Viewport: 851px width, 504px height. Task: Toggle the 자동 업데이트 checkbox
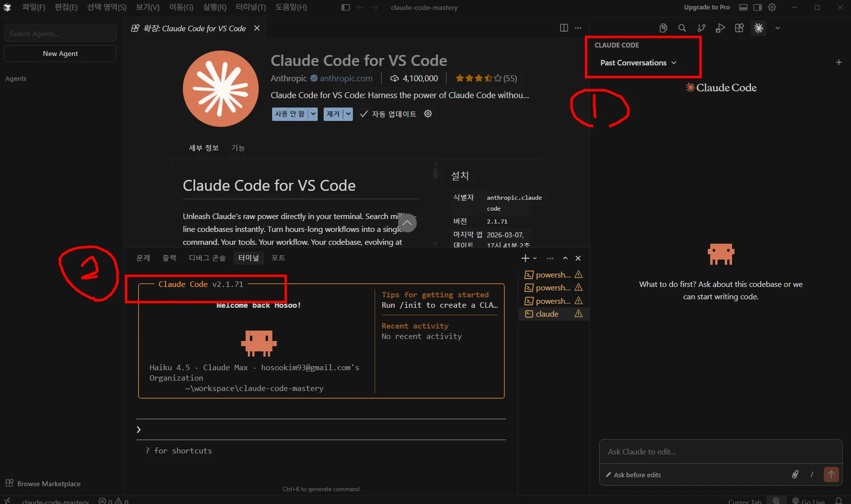(364, 114)
